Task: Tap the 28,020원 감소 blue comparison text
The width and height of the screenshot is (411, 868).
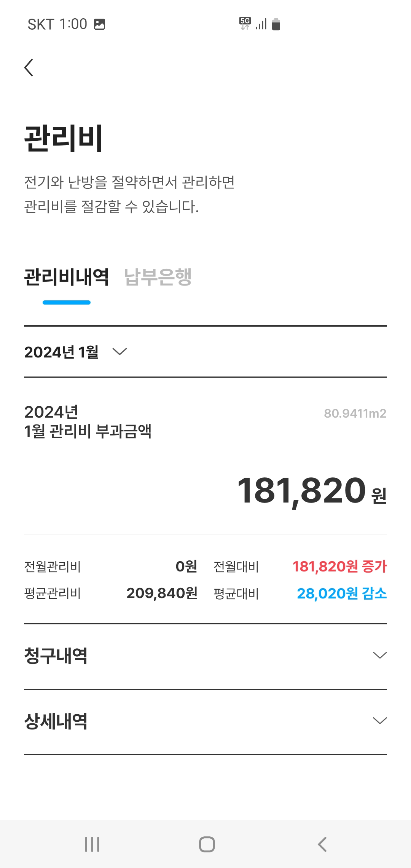Action: [341, 593]
